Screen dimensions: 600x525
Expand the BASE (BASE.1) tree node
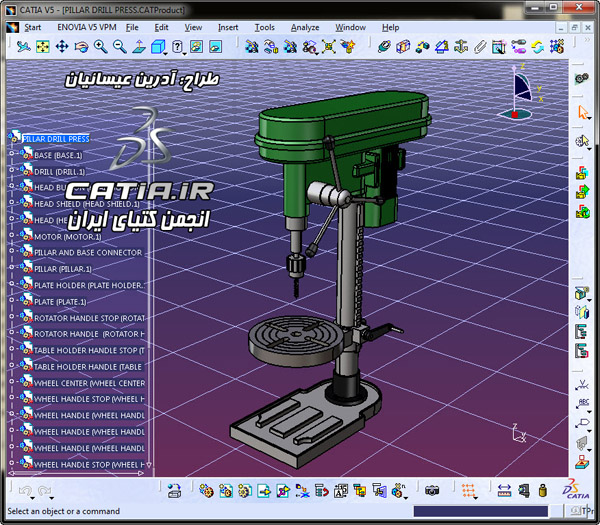(x=11, y=153)
